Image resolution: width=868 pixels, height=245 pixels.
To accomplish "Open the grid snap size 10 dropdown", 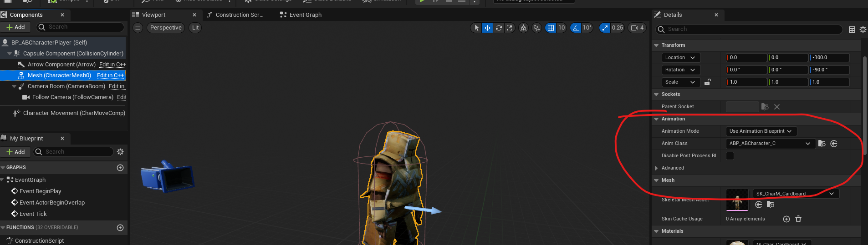I will pyautogui.click(x=562, y=28).
